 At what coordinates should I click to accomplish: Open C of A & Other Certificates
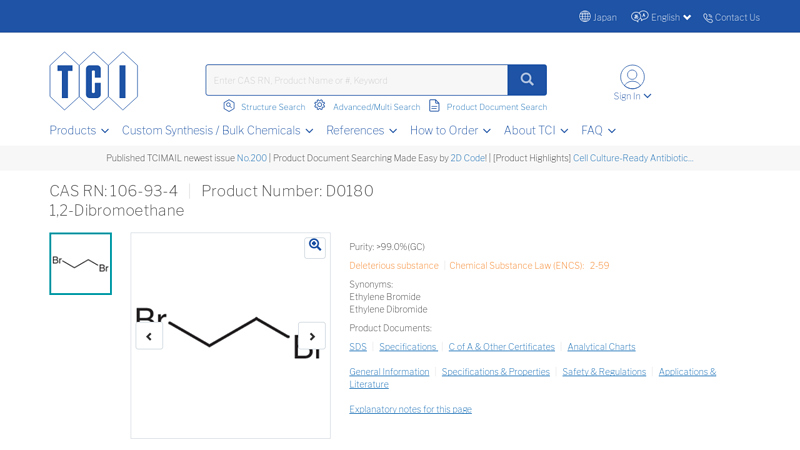tap(502, 347)
